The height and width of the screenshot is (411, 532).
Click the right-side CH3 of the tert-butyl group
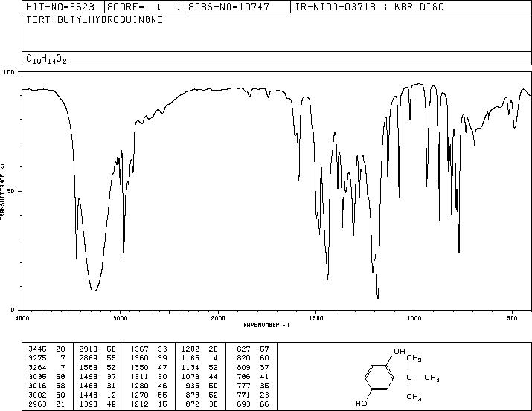[x=432, y=378]
